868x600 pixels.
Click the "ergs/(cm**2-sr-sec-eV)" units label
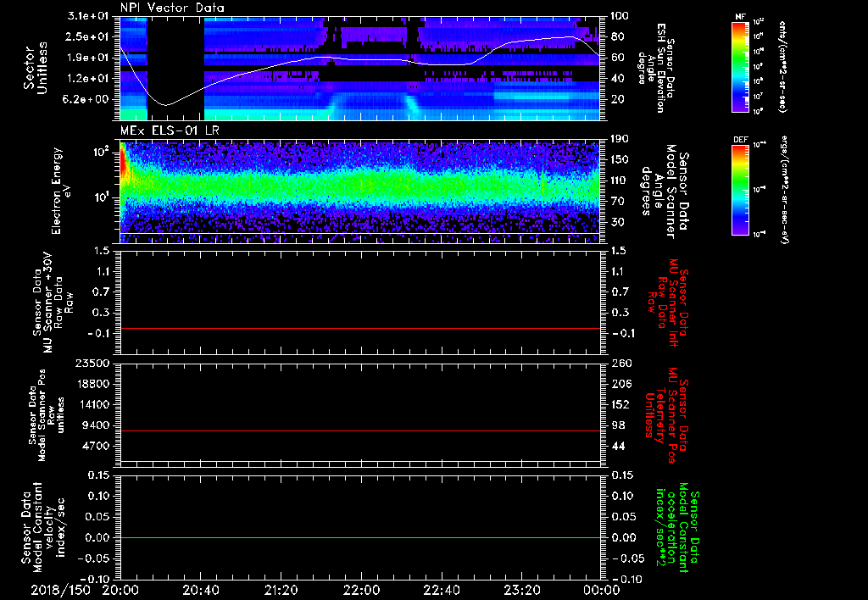786,190
